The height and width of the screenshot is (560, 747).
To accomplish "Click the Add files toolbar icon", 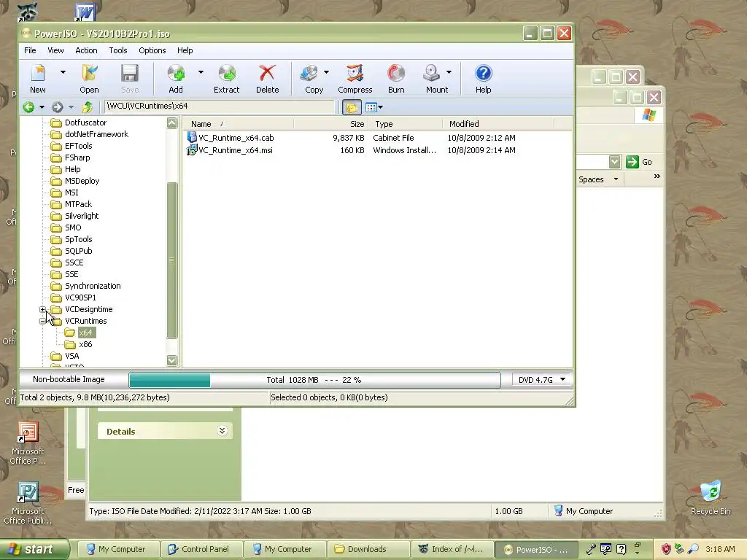I will [176, 79].
